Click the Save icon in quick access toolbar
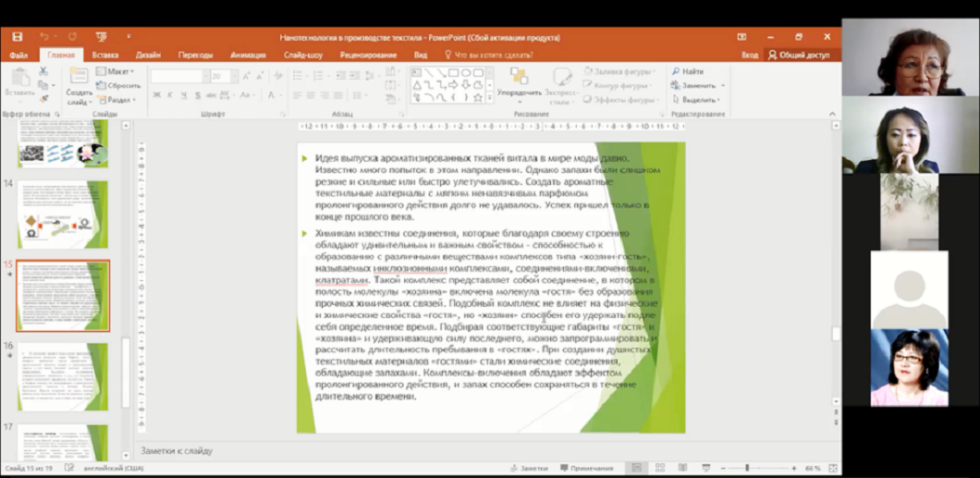980x478 pixels. click(x=17, y=37)
